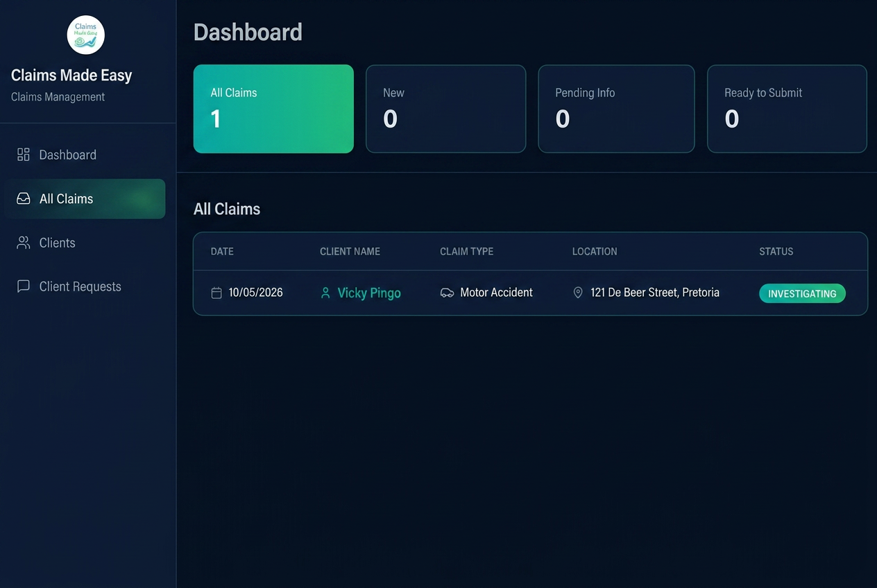The width and height of the screenshot is (877, 588).
Task: Click the DATE column header
Action: (x=222, y=251)
